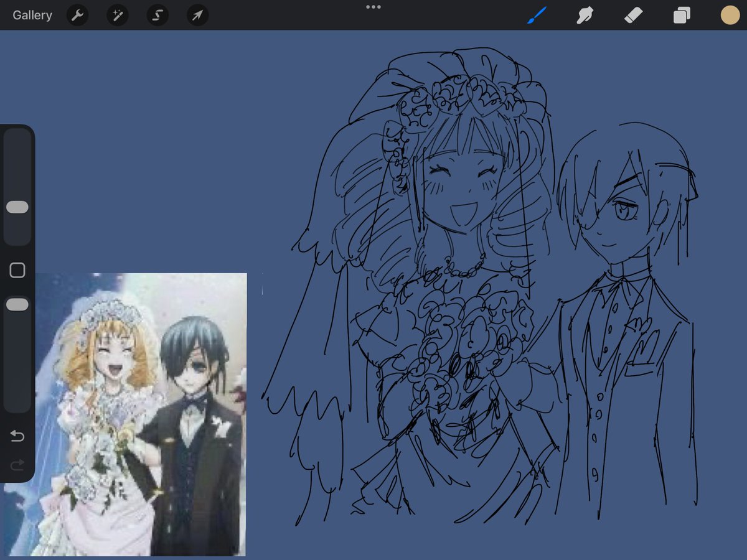Image resolution: width=747 pixels, height=560 pixels.
Task: Activate the Selection tool
Action: (x=157, y=16)
